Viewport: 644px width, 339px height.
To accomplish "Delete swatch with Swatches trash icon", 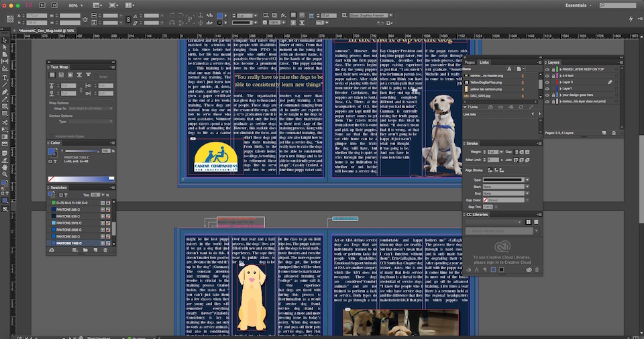I will tap(105, 250).
